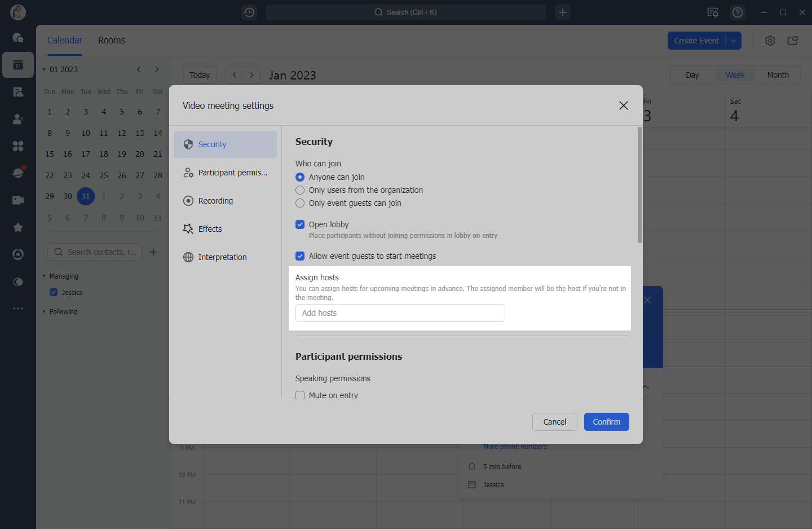The image size is (812, 529).
Task: Open Favorites via the star icon
Action: 18,227
